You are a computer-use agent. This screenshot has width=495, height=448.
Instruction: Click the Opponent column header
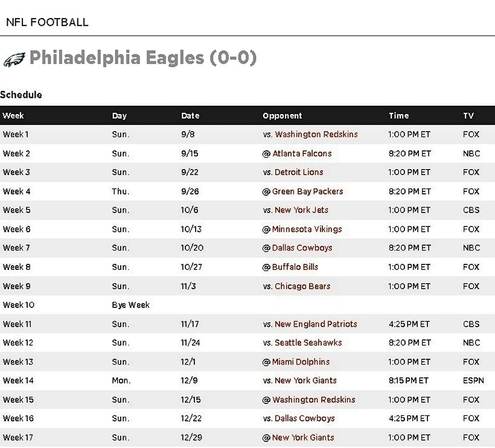(x=282, y=116)
